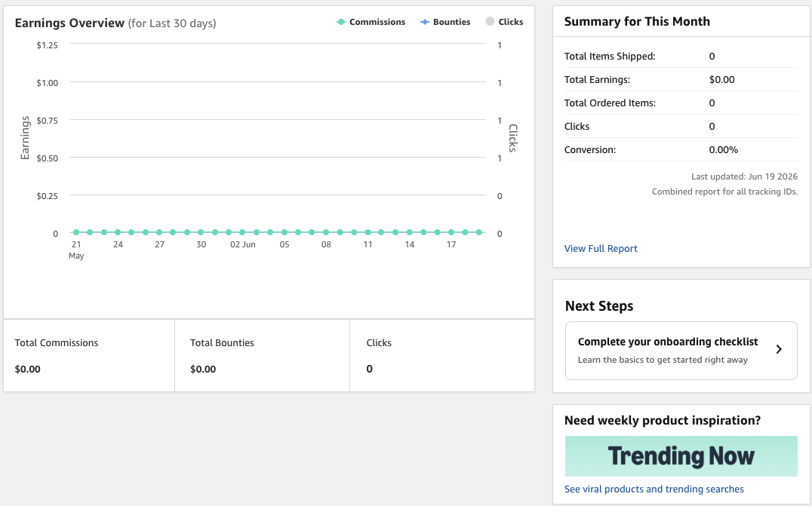Click the 08 date label on x-axis
Viewport: 812px width, 506px height.
326,244
